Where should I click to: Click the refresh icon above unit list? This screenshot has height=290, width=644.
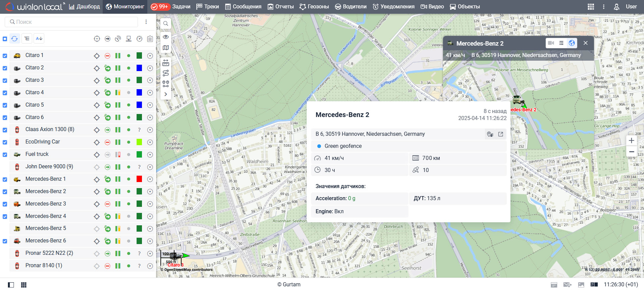(14, 39)
